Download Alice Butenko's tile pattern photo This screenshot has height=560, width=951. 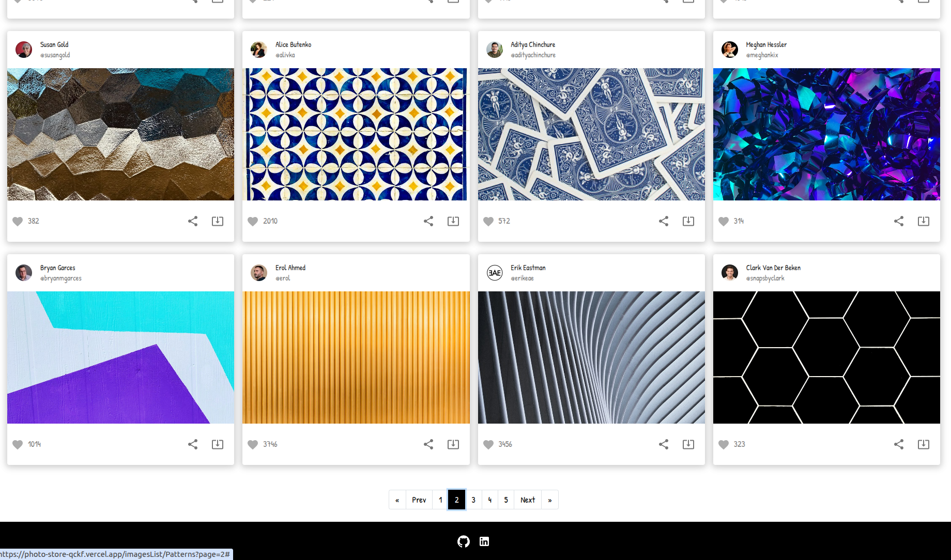pyautogui.click(x=453, y=221)
